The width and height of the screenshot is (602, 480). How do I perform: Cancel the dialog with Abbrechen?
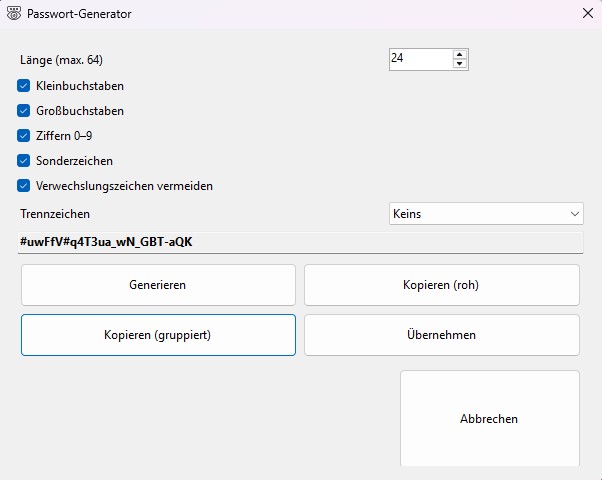[489, 419]
